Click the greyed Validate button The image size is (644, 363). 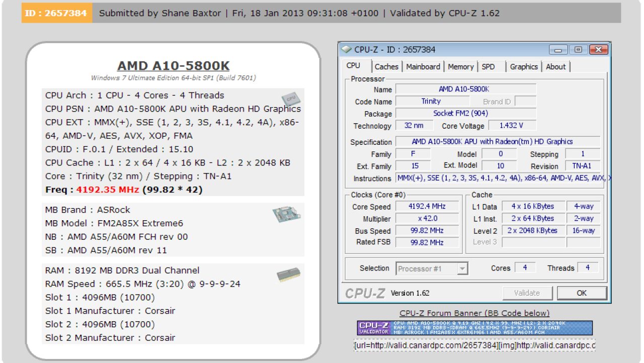527,293
